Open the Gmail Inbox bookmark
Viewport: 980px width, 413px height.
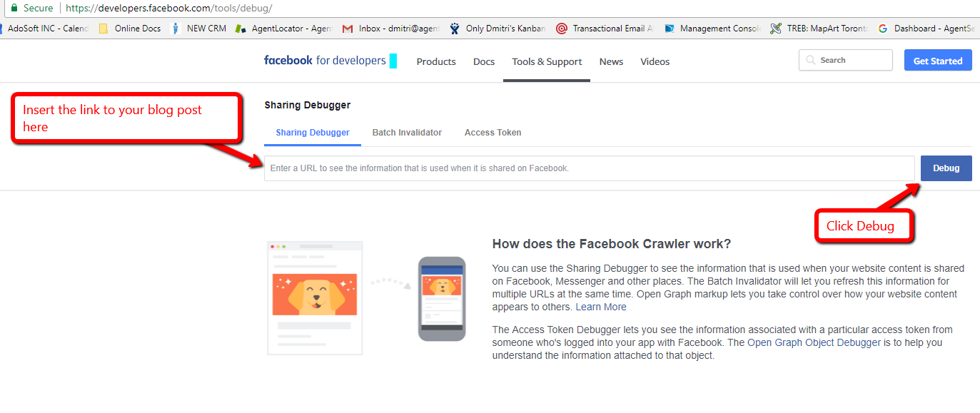pos(391,29)
